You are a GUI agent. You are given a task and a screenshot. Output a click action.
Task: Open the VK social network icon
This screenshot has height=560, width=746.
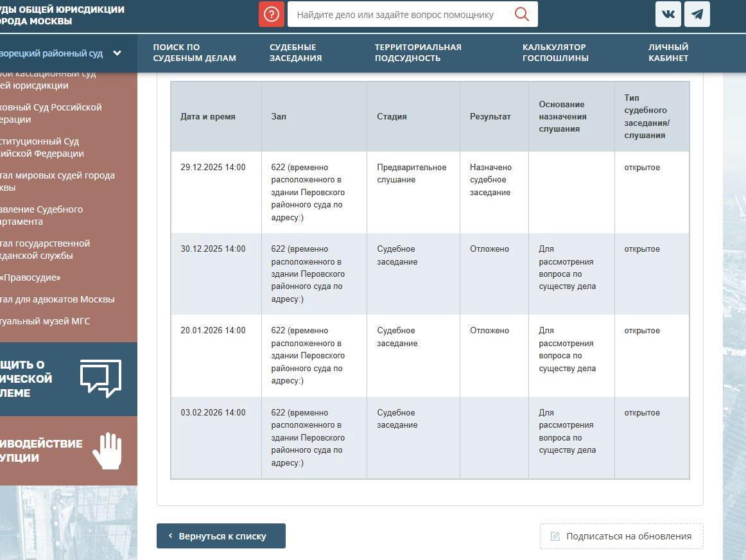click(668, 14)
